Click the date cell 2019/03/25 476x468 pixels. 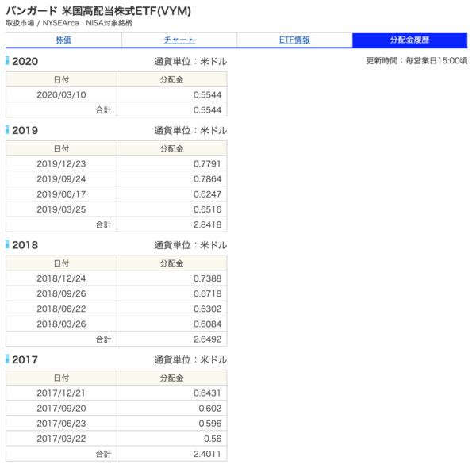point(61,209)
